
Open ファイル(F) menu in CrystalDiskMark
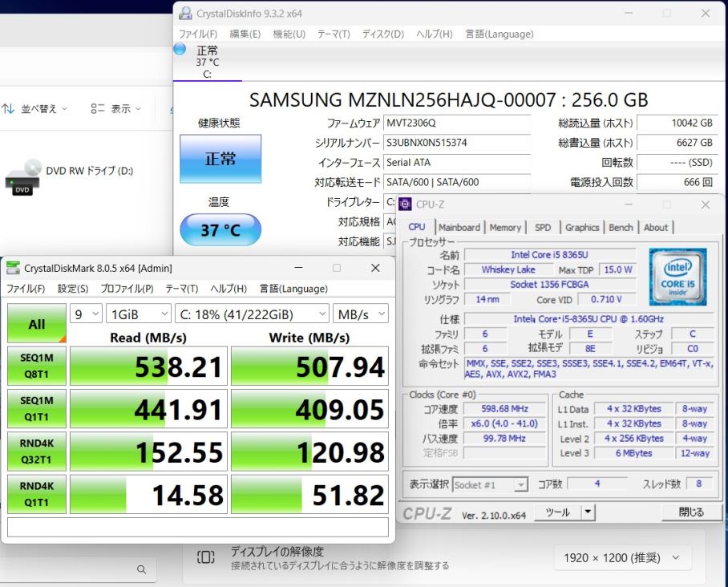26,289
